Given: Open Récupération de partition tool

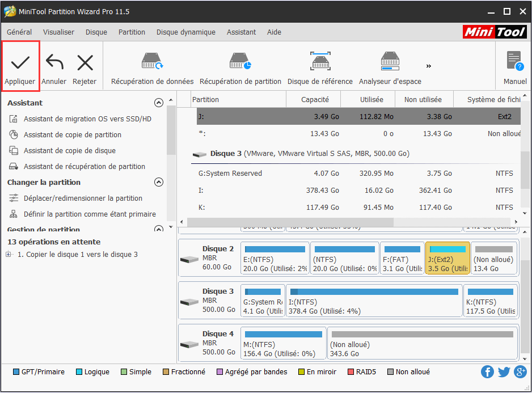Looking at the screenshot, I should click(240, 68).
